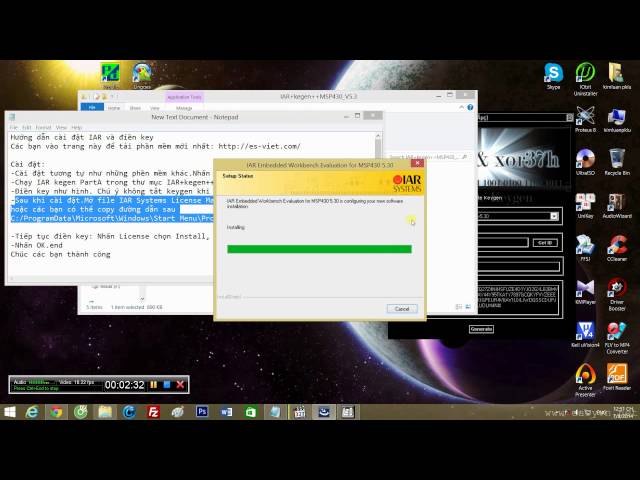
Task: Open the Driver Booster desktop shortcut
Action: point(617,295)
